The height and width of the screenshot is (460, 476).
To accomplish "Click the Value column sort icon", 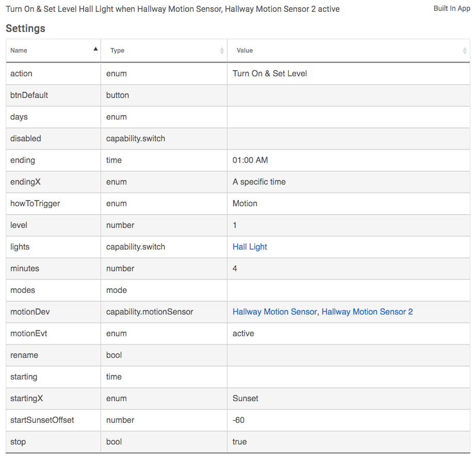I will click(465, 51).
